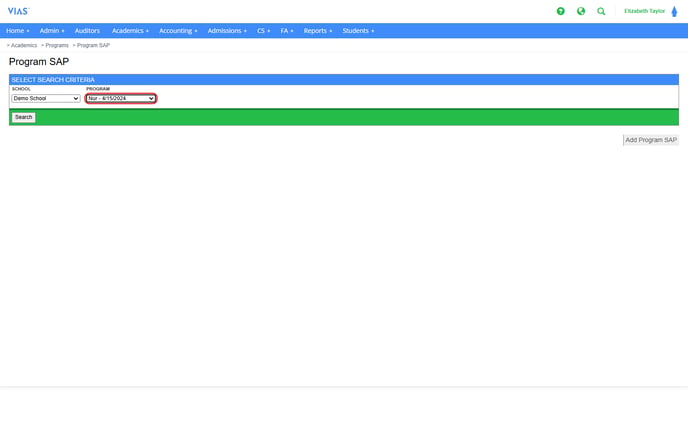Image resolution: width=688 pixels, height=421 pixels.
Task: Open the CS menu
Action: tap(264, 31)
